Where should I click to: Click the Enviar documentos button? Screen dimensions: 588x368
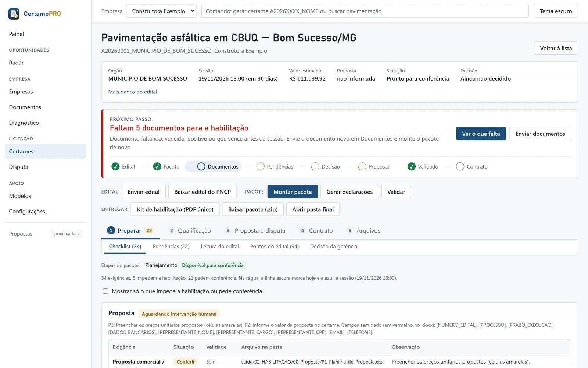(540, 134)
